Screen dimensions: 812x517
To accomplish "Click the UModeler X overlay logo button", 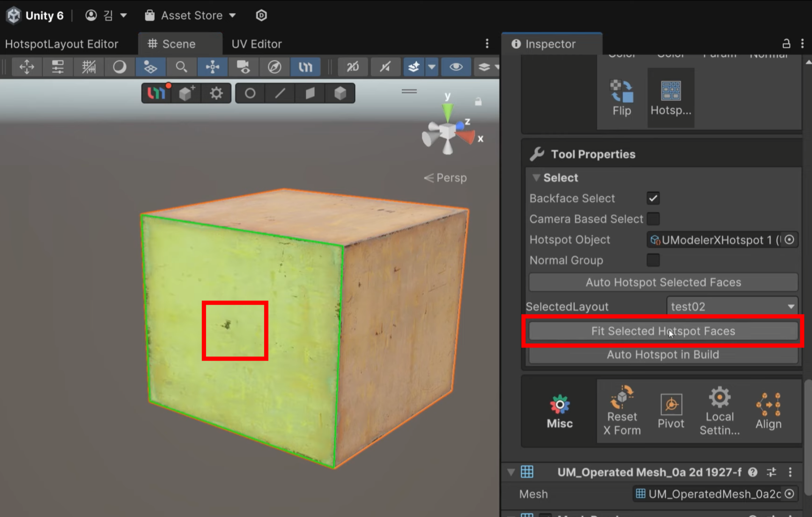I will pyautogui.click(x=157, y=93).
